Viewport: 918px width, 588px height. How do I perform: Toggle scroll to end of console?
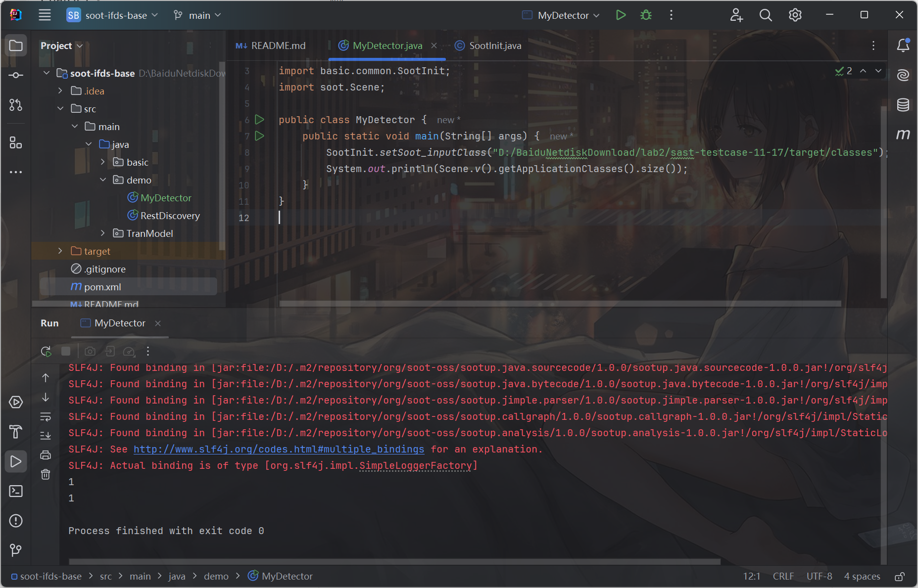pos(46,435)
